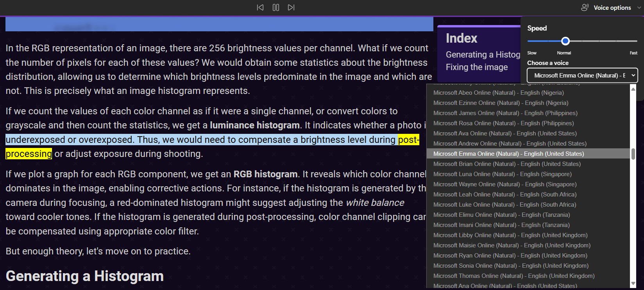Set reading speed slider to Fast end
This screenshot has width=644, height=290.
pyautogui.click(x=637, y=41)
